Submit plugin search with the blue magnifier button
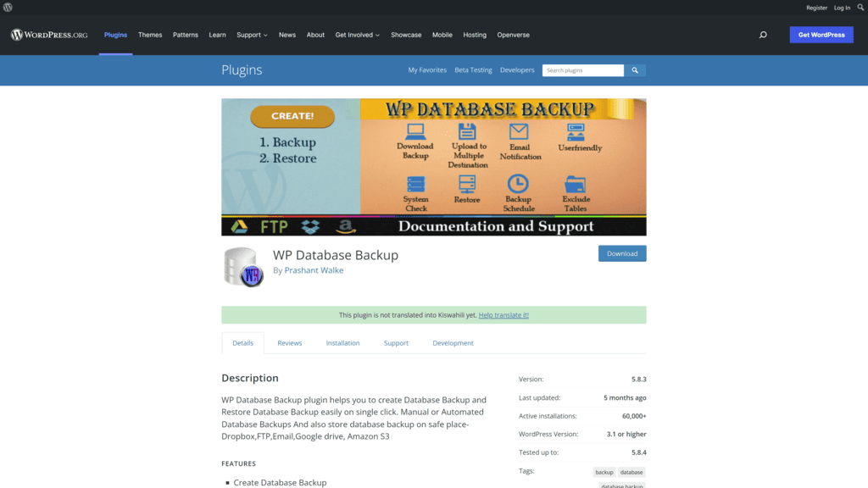This screenshot has width=868, height=488. click(x=635, y=70)
